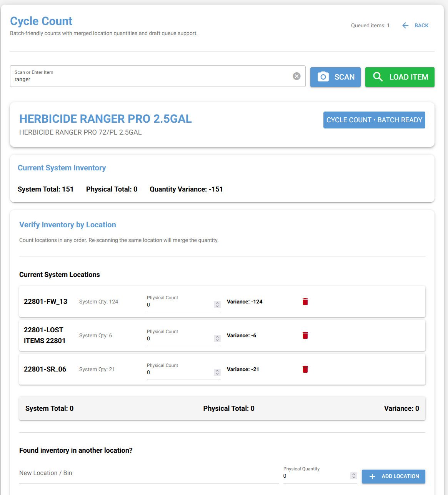Click the Variance: -6 text

(241, 335)
